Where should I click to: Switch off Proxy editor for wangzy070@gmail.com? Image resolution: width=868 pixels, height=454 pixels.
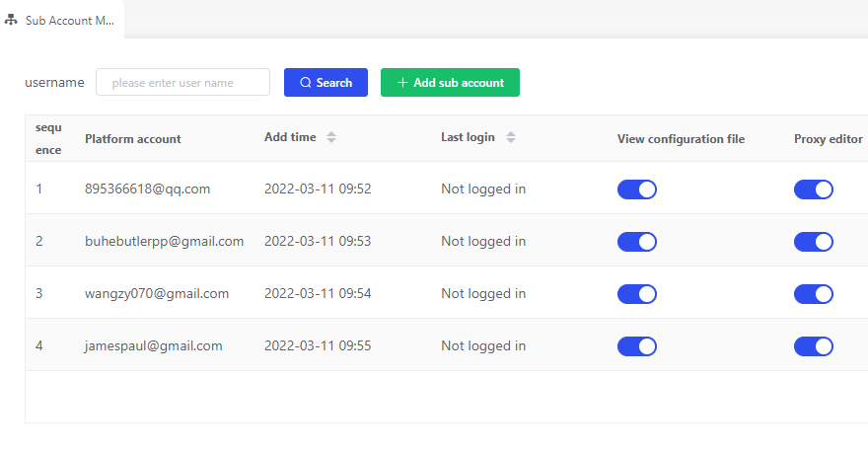point(813,294)
